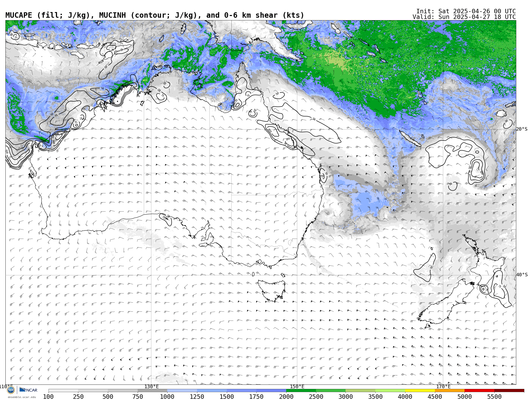The width and height of the screenshot is (532, 400).
Task: Click the colorbar label 750
Action: [x=138, y=397]
